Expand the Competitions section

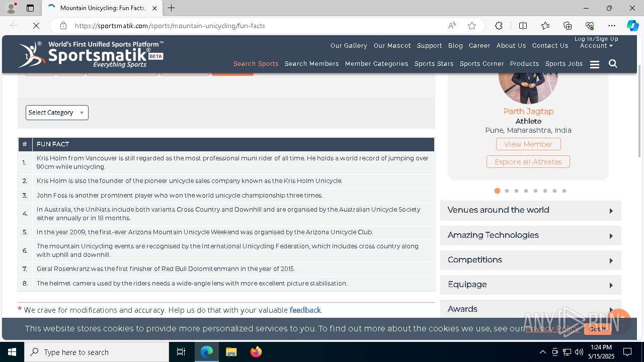tap(531, 260)
